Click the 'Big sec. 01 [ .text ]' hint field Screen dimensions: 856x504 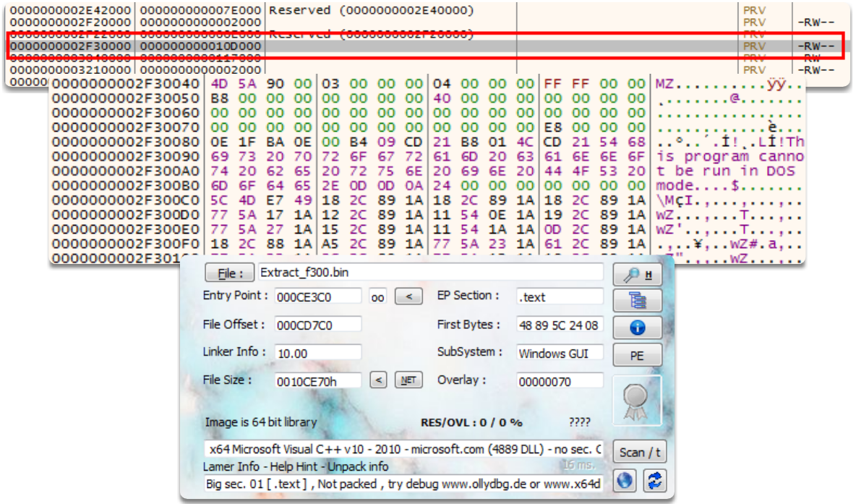coord(404,484)
